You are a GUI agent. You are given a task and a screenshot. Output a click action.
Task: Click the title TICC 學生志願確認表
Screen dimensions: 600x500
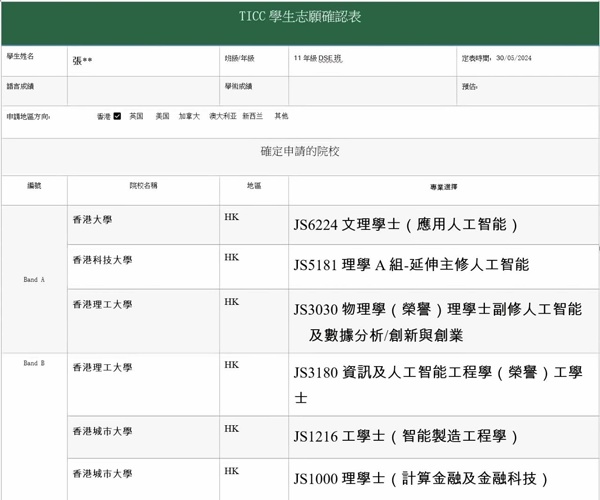300,16
